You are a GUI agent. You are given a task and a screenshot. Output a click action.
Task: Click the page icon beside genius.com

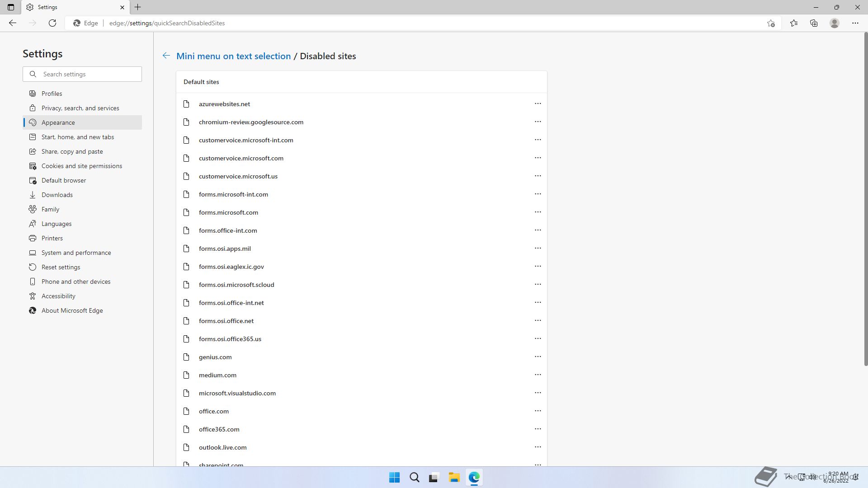186,357
